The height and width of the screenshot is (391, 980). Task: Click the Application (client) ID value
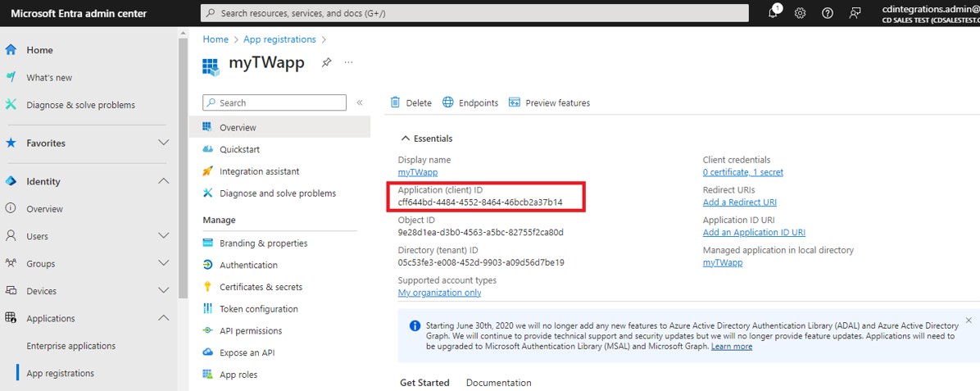point(480,202)
